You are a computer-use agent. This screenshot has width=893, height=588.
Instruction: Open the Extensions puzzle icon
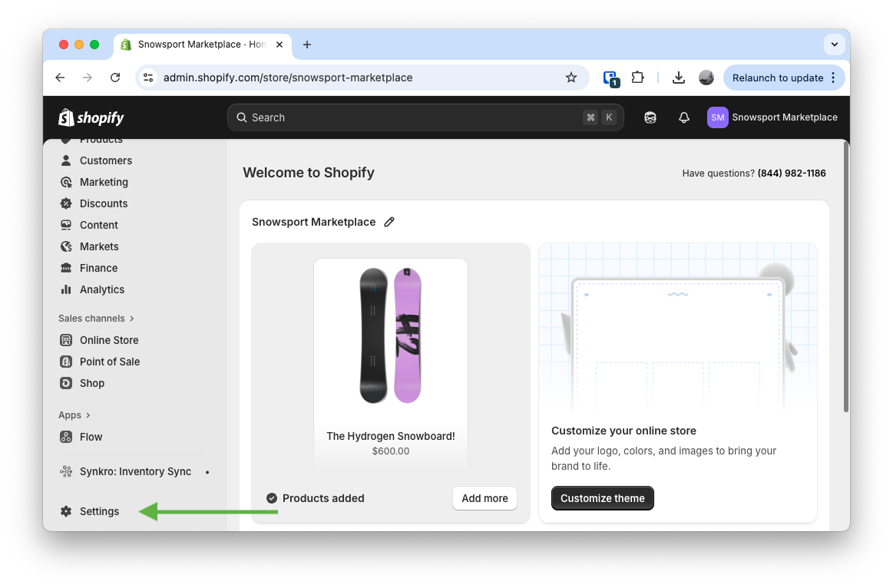(x=638, y=78)
